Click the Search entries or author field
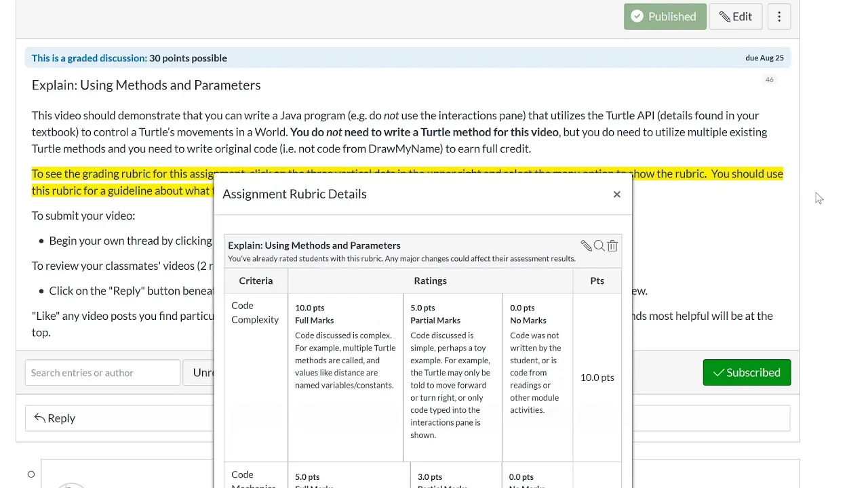 102,373
